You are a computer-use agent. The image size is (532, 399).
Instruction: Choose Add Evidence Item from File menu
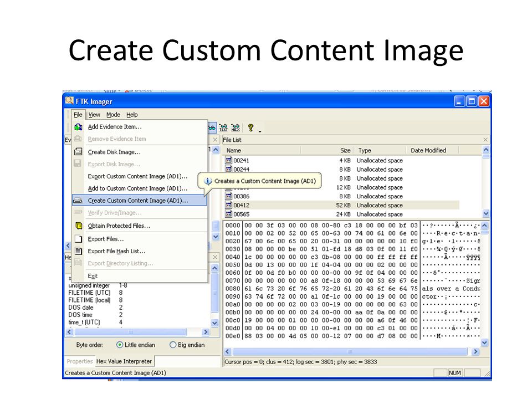(140, 127)
